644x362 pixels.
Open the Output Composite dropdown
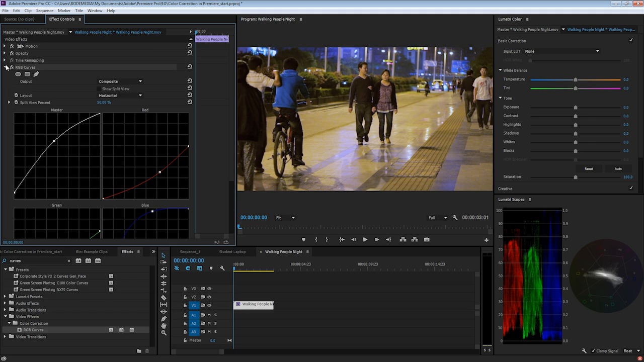(x=120, y=81)
